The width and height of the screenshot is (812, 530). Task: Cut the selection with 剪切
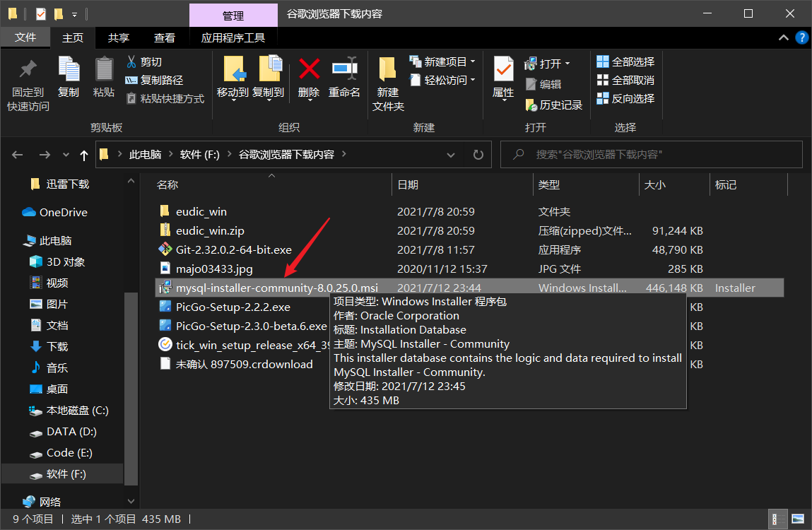pyautogui.click(x=144, y=61)
